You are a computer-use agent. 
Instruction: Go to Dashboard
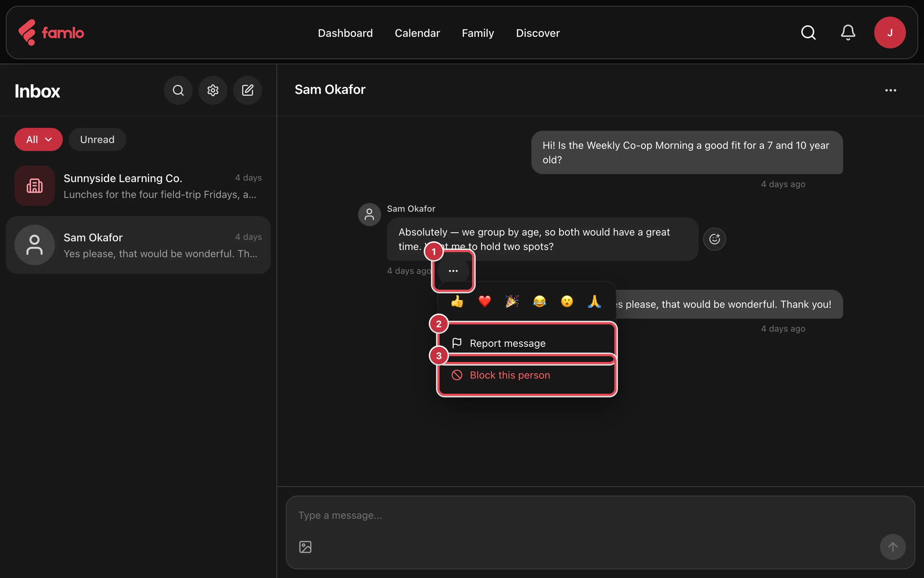click(345, 33)
